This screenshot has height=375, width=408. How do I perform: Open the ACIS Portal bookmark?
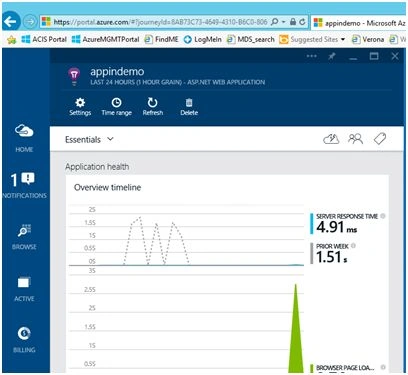point(44,39)
